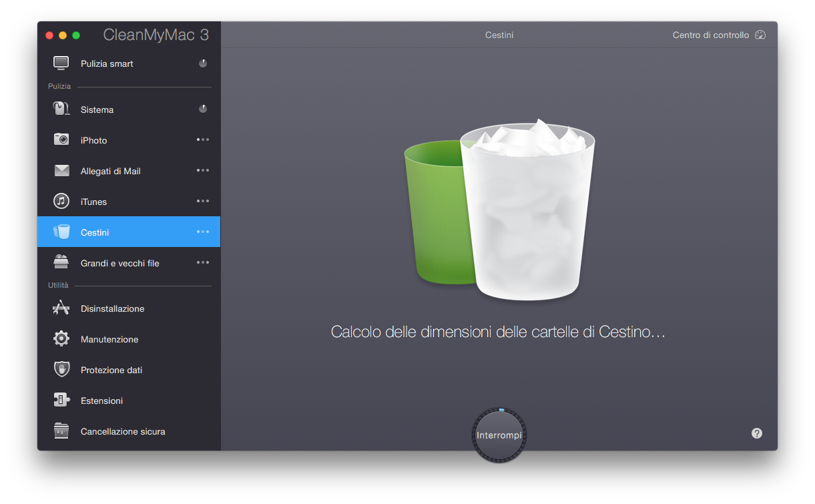Maximize window with green button
815x504 pixels.
coord(76,35)
